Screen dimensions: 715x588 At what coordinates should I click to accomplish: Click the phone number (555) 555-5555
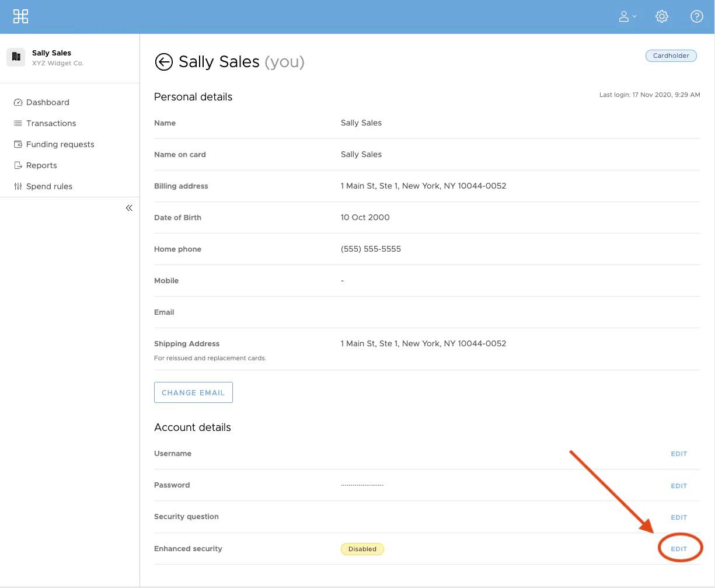click(x=371, y=249)
